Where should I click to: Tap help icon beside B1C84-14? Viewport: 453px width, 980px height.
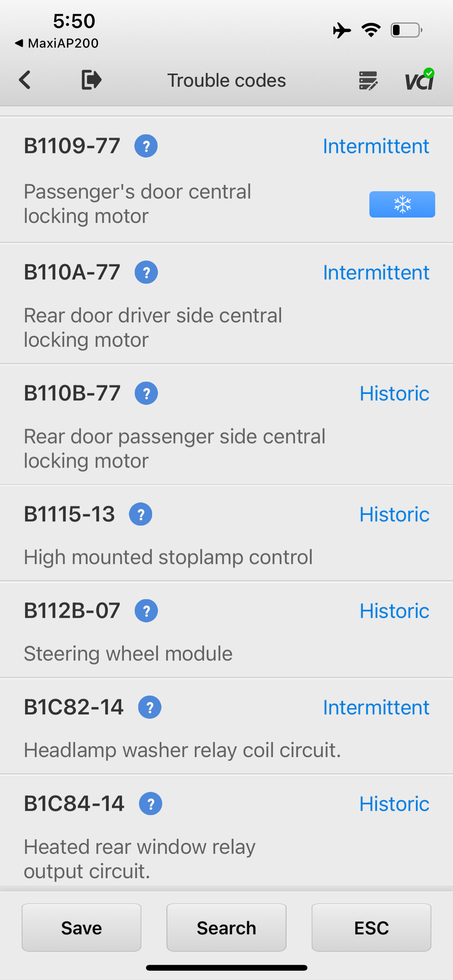(x=151, y=804)
